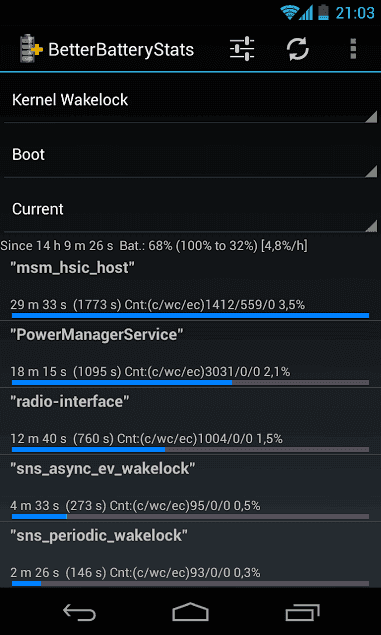Click the BetterBatteryStats title text
Screen dimensions: 381x635
tap(121, 50)
